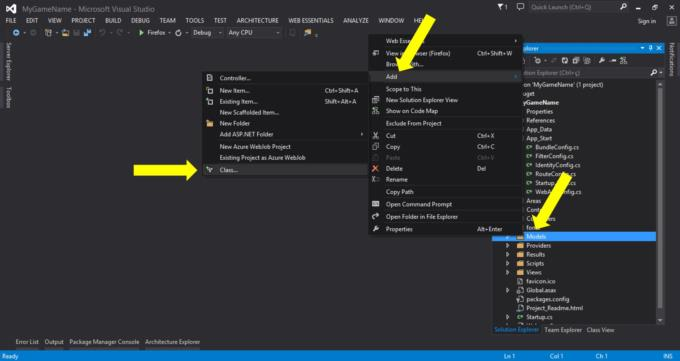Click the New Folder icon in Add submenu
Screen dimensions: 680x361
tap(209, 123)
